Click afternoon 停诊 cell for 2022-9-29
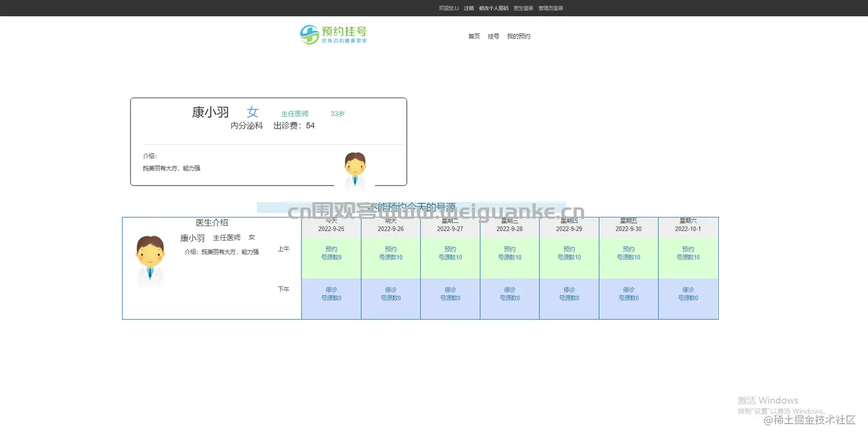 (569, 299)
